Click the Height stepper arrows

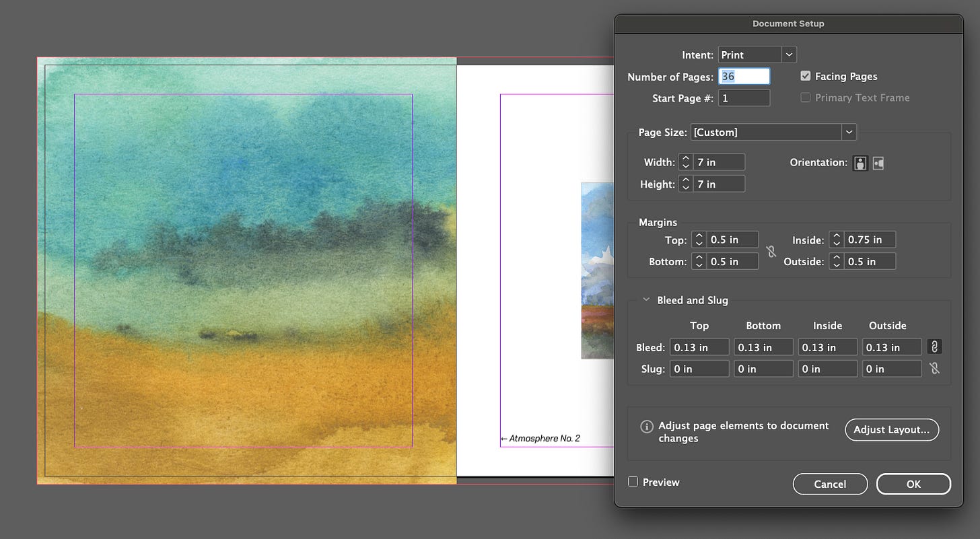click(685, 184)
